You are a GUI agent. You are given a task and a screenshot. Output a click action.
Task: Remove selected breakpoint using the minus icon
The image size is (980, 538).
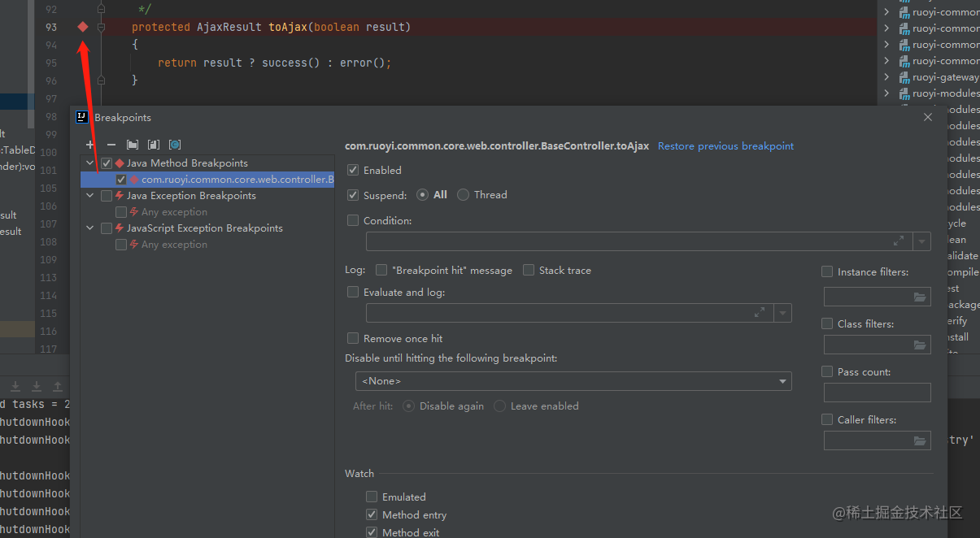111,144
